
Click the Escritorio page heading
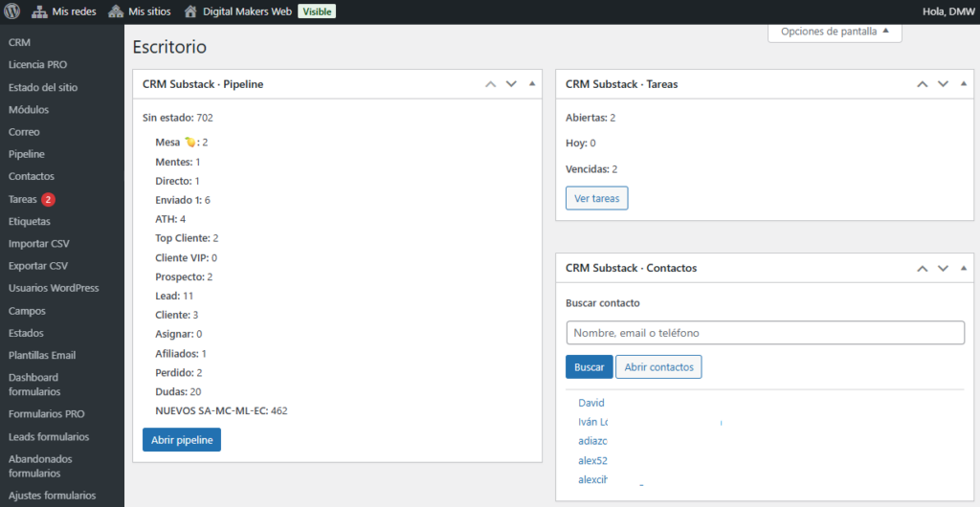(169, 47)
